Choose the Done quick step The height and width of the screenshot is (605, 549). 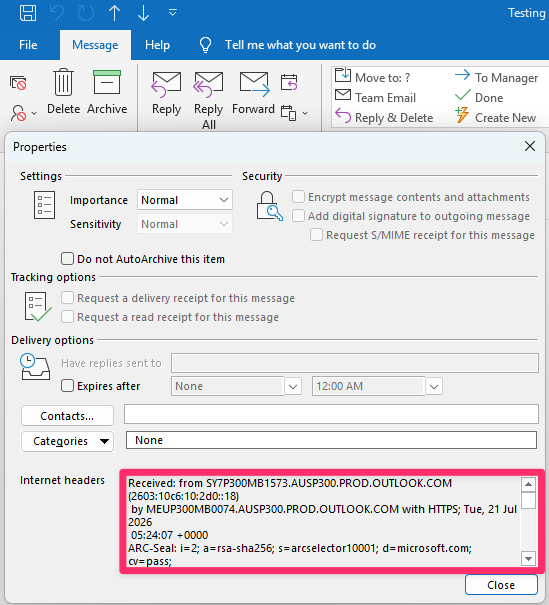[x=479, y=97]
